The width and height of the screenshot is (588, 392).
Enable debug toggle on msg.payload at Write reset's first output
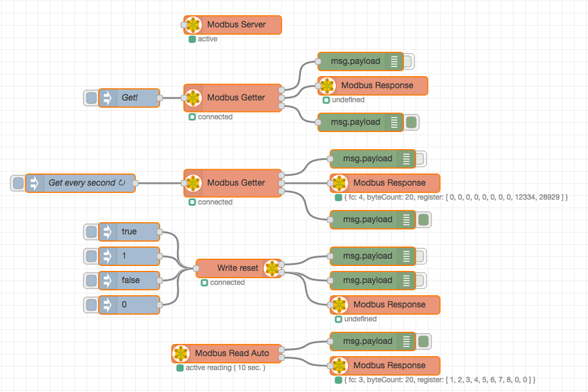coord(420,256)
